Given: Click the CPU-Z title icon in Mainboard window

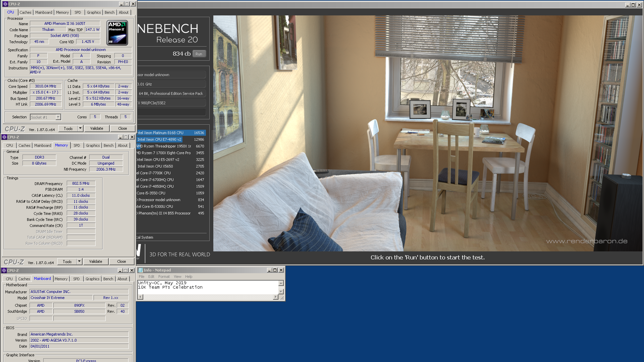Looking at the screenshot, I should pyautogui.click(x=4, y=270).
